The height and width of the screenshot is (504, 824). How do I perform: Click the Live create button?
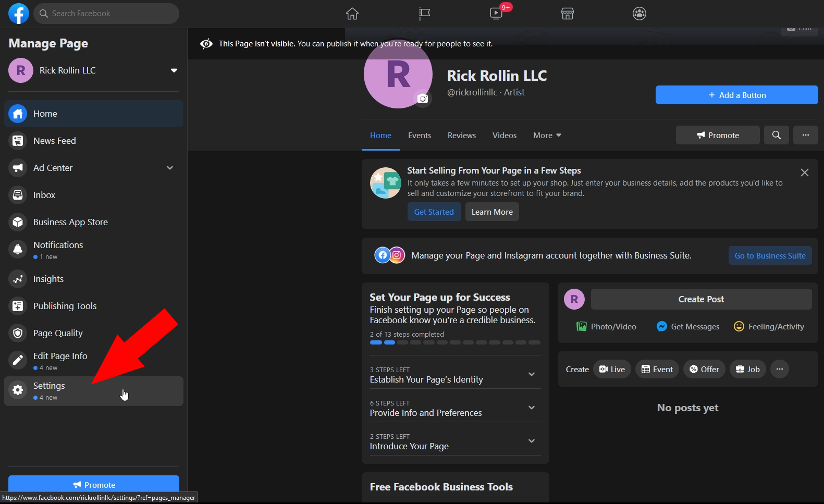click(x=612, y=369)
